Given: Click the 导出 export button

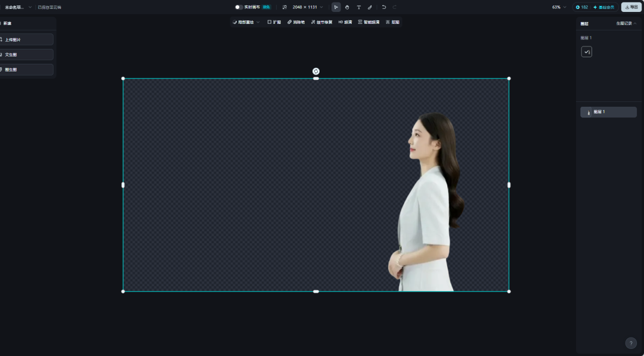Looking at the screenshot, I should click(631, 7).
